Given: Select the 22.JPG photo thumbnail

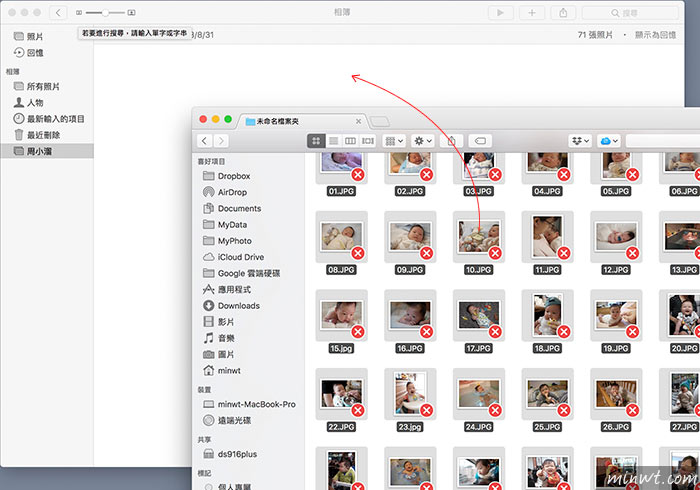Looking at the screenshot, I should [x=342, y=394].
